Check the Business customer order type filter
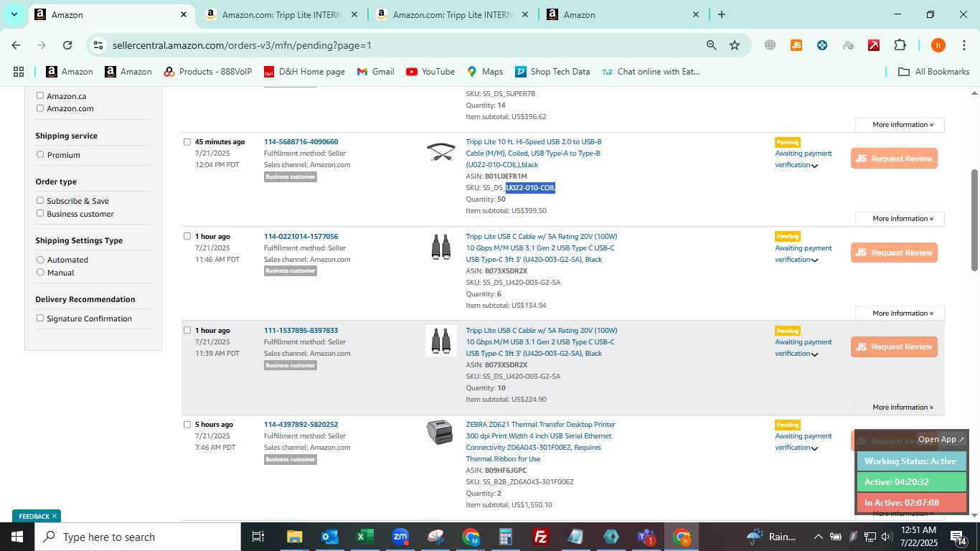980x551 pixels. pyautogui.click(x=40, y=213)
